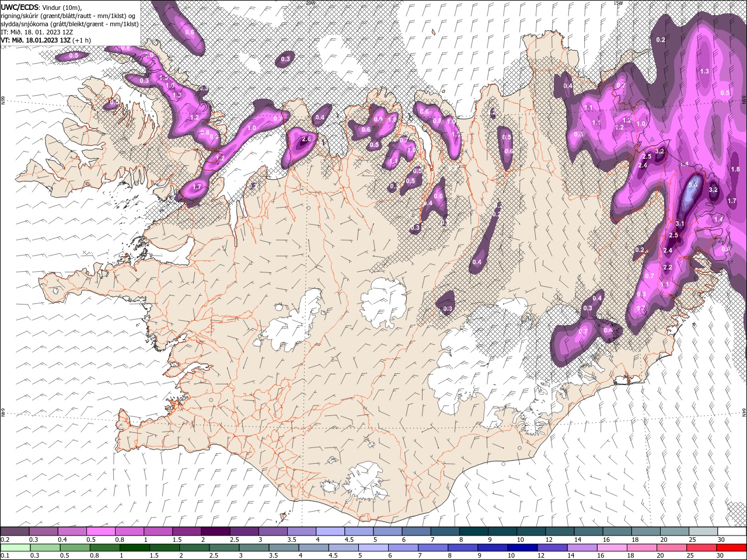The height and width of the screenshot is (560, 747).
Task: Select lower legend pale green swatch between 0.1 and 0.3
Action: click(x=15, y=548)
